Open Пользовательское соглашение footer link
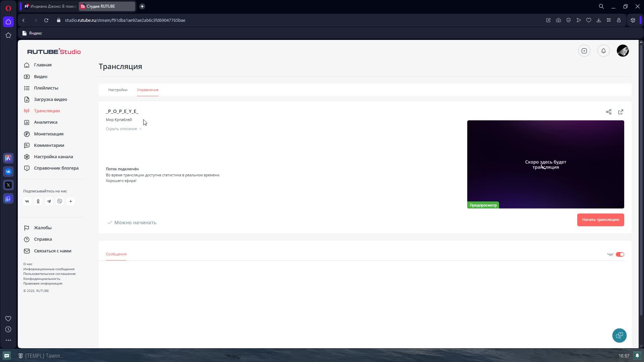This screenshot has width=644, height=362. click(49, 274)
